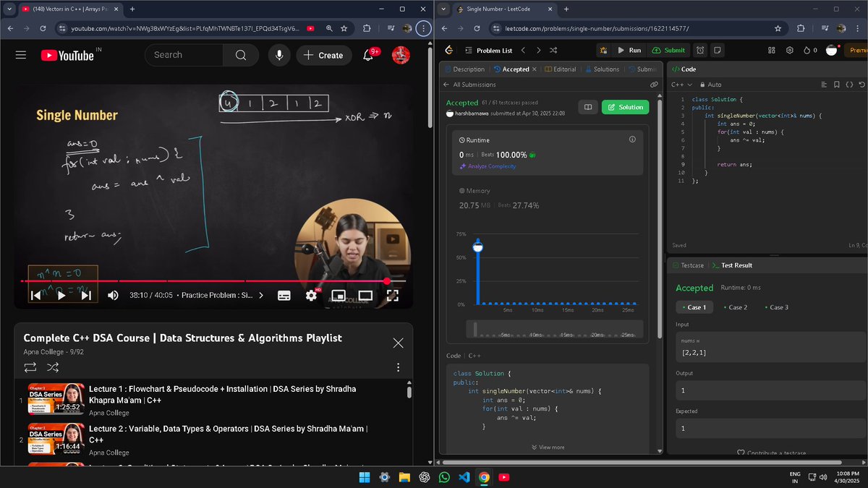Click the YouTube search magnifier button

point(240,55)
